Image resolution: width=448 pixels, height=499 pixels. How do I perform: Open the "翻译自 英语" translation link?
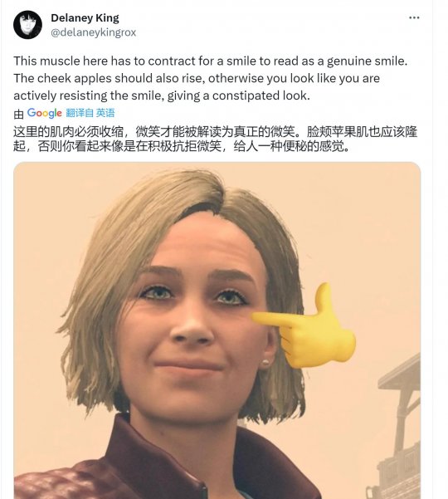(x=90, y=113)
